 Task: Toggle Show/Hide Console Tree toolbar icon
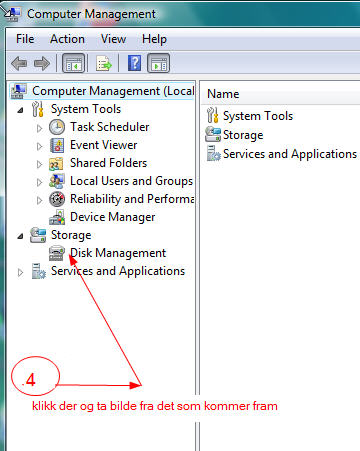[74, 63]
